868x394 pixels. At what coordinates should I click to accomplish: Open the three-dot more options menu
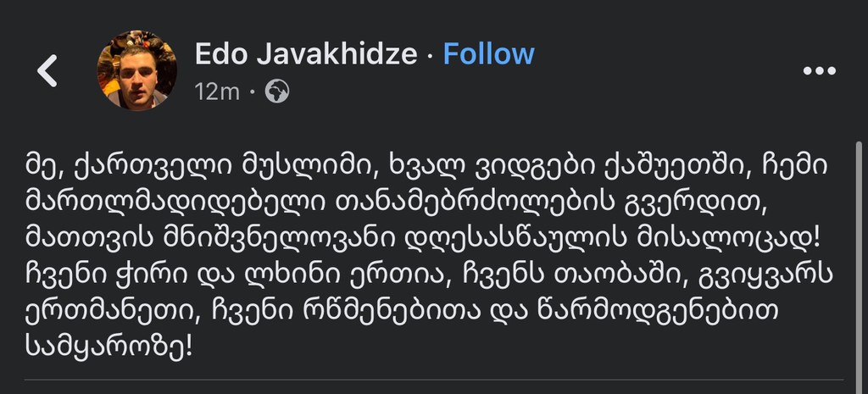point(819,71)
